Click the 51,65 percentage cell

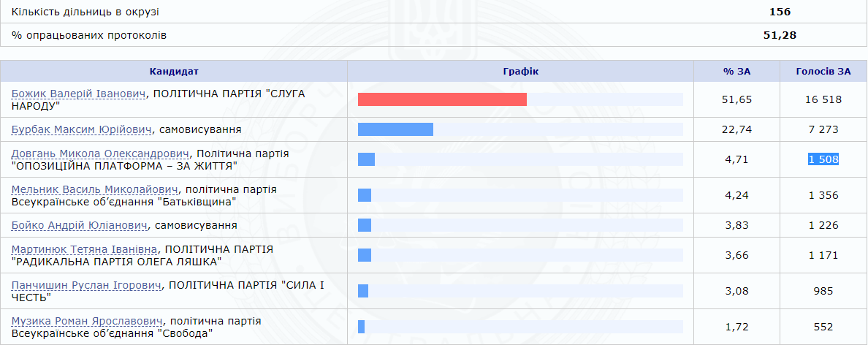coord(736,99)
